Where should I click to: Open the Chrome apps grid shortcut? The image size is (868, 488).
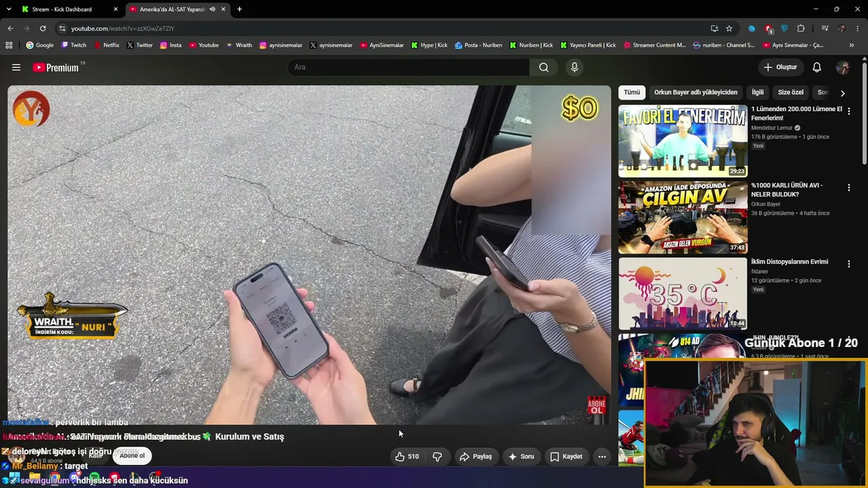pos(9,45)
